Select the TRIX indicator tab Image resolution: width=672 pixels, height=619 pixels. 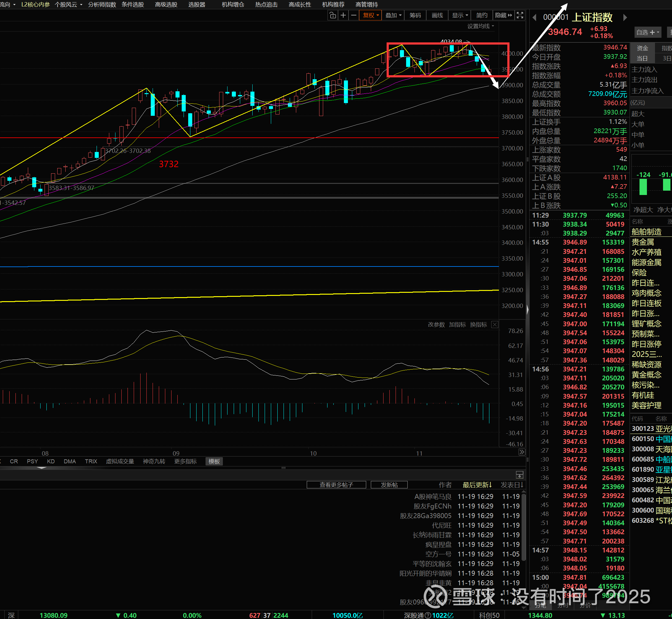click(91, 461)
